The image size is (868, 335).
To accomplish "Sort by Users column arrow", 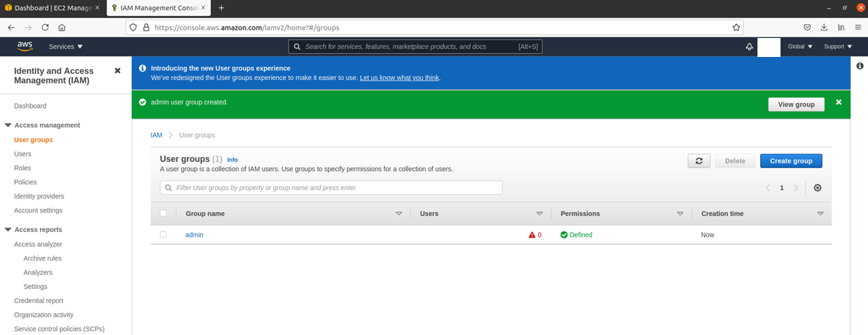I will [540, 214].
